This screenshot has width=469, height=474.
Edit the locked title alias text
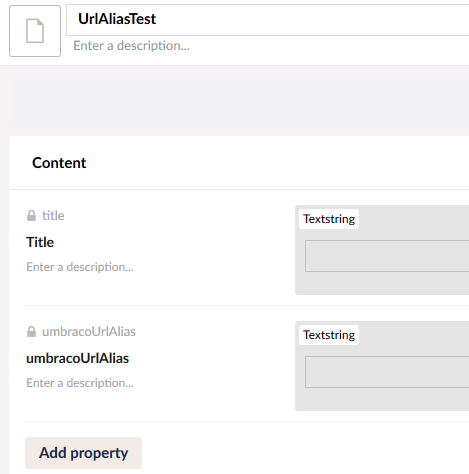53,216
